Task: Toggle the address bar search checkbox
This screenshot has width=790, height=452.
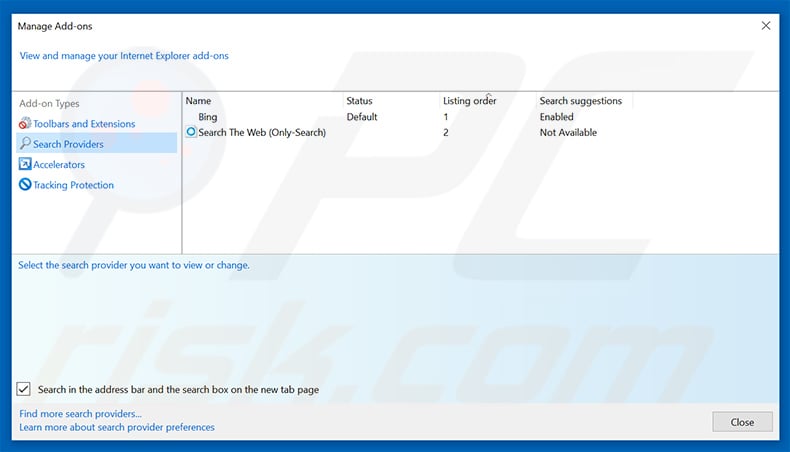Action: coord(23,389)
